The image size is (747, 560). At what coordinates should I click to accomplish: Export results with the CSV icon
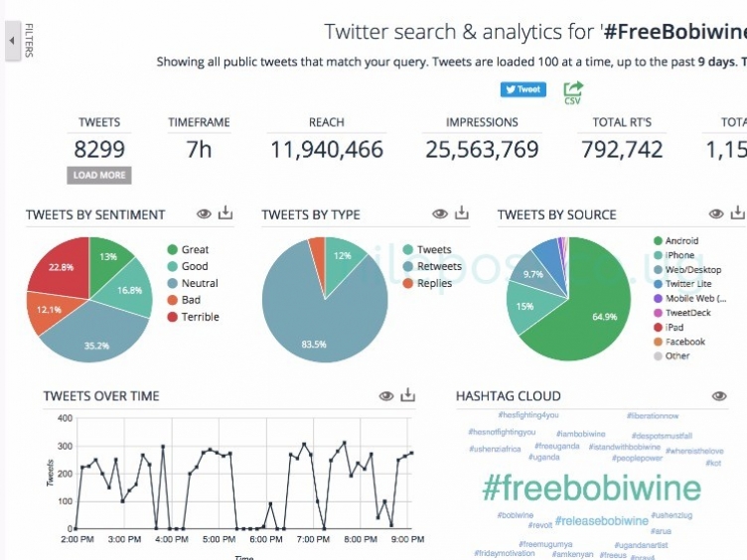573,92
